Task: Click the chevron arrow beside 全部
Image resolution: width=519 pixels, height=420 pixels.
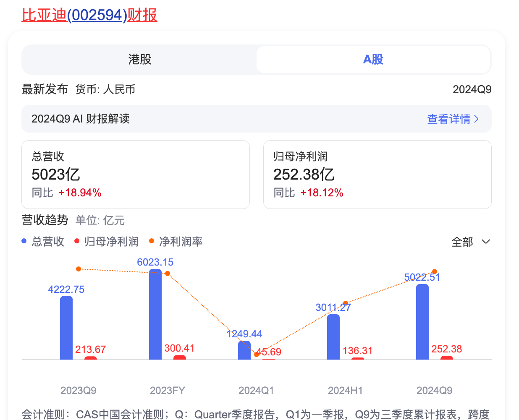Action: point(486,242)
